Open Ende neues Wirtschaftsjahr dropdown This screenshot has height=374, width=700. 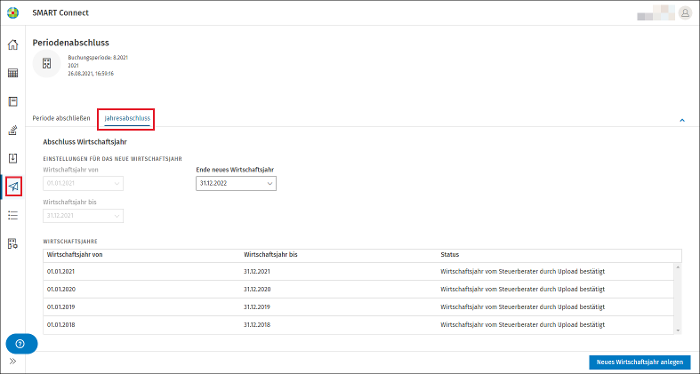click(236, 183)
